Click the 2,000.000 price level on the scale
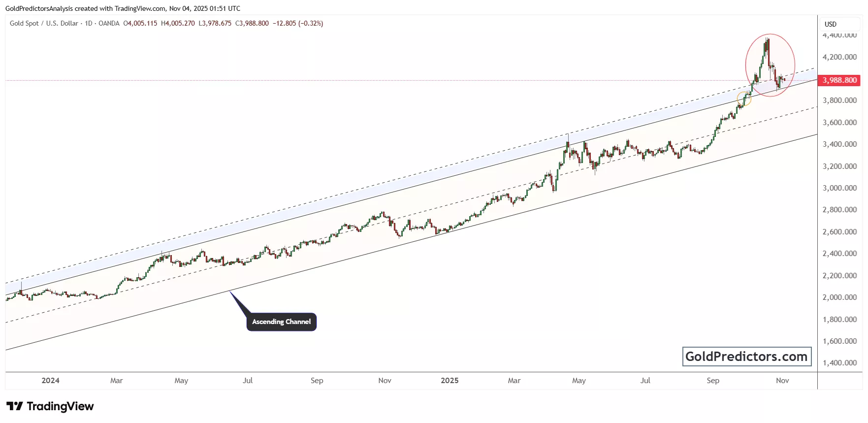The height and width of the screenshot is (423, 868). tap(839, 297)
